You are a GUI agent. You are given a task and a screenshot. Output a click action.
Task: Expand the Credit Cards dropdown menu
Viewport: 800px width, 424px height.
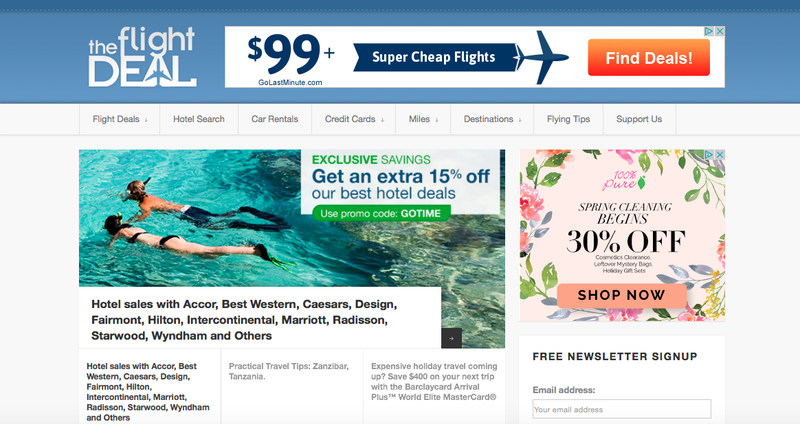pyautogui.click(x=354, y=119)
